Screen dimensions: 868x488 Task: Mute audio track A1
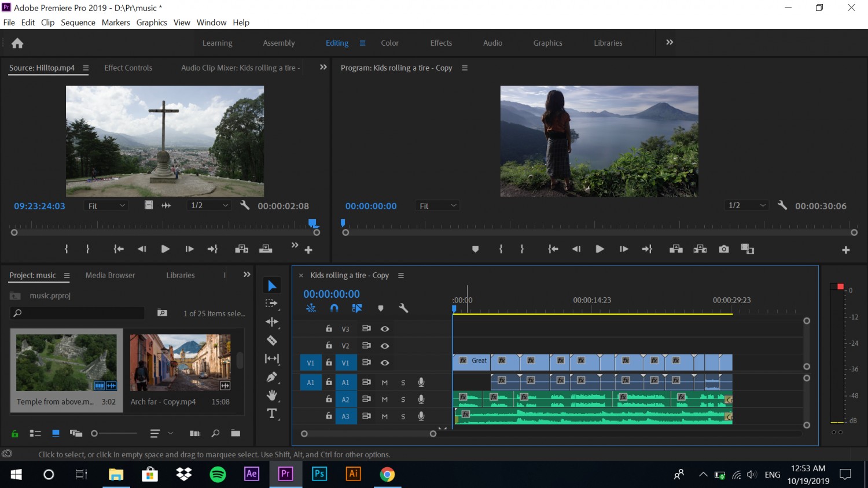(385, 382)
